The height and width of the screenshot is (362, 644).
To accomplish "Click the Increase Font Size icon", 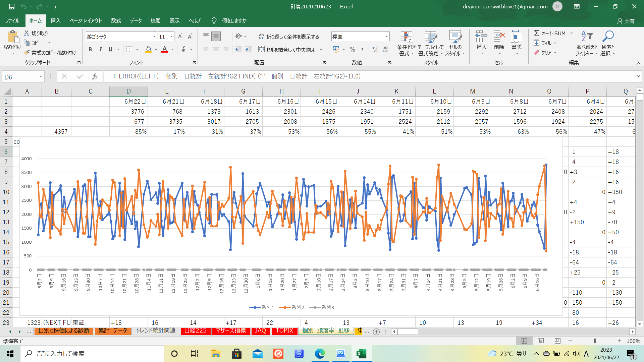I will click(x=180, y=37).
